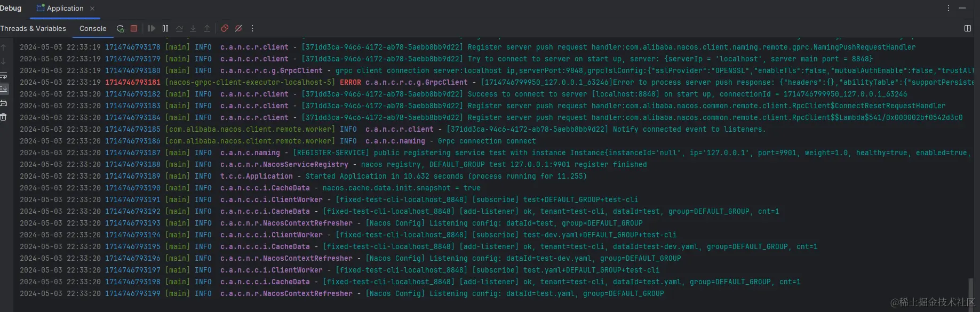Open Debug tool window options menu
The image size is (980, 312).
(948, 8)
